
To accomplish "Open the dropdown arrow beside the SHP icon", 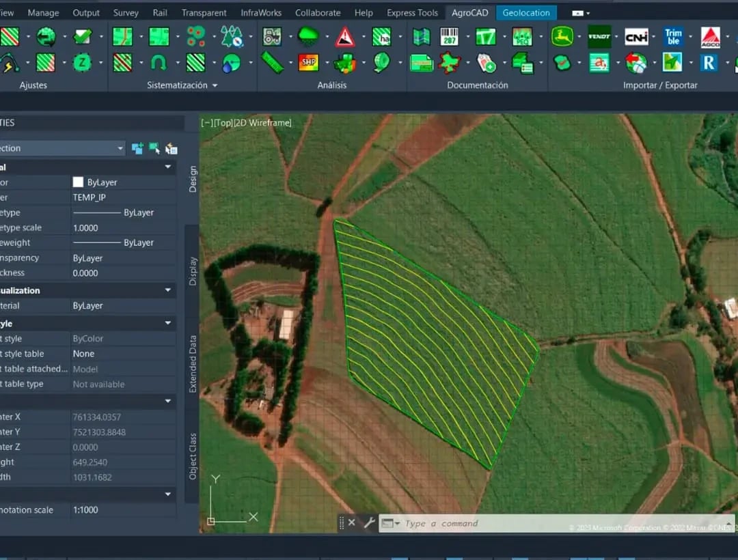I will click(x=327, y=63).
